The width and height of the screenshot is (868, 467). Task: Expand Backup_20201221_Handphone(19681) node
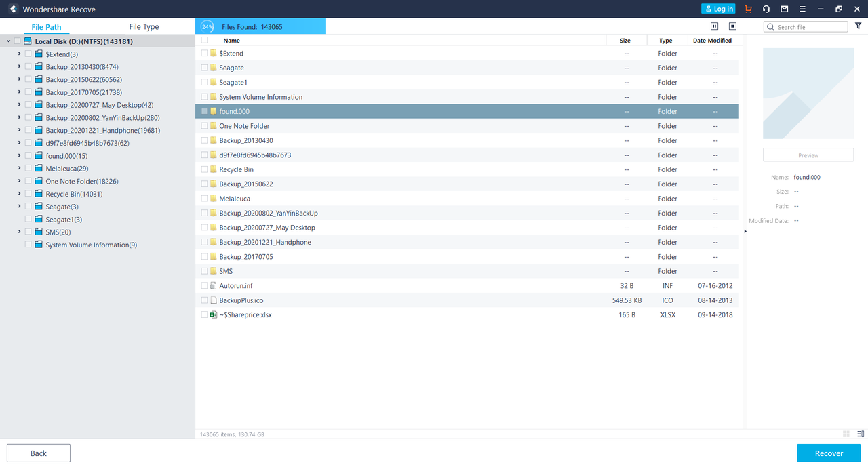pyautogui.click(x=19, y=130)
